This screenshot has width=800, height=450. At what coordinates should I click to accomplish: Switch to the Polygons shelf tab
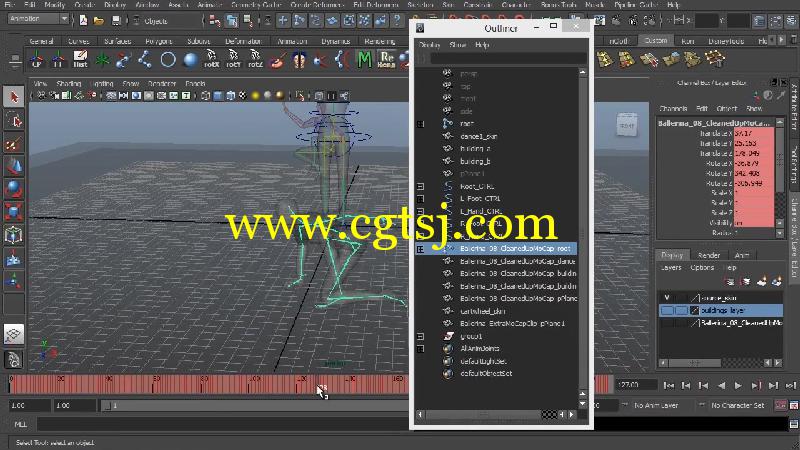coord(159,41)
